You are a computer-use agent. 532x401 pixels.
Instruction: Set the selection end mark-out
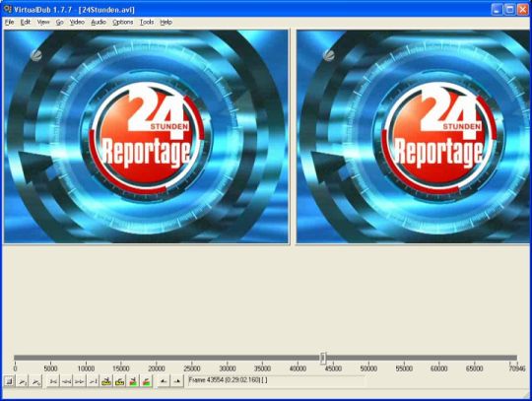tap(176, 381)
